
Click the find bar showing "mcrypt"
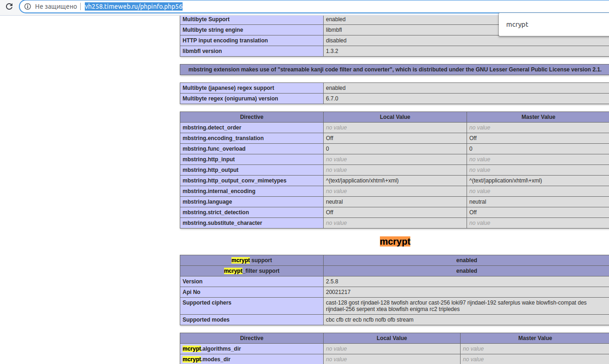[517, 24]
